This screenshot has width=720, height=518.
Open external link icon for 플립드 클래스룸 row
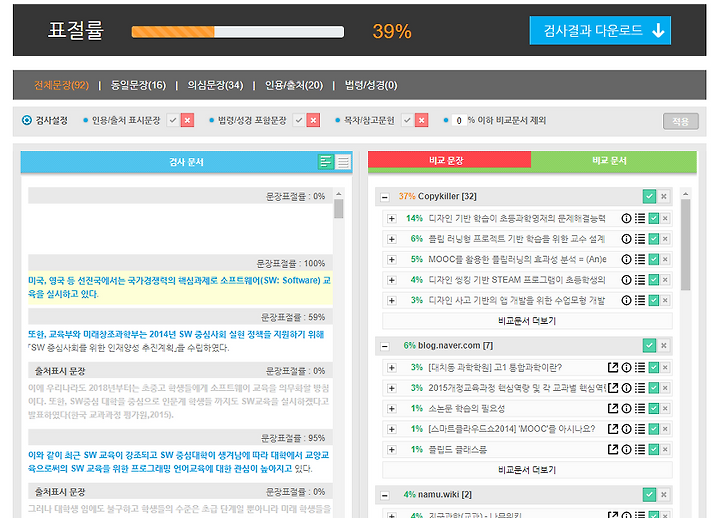[613, 449]
